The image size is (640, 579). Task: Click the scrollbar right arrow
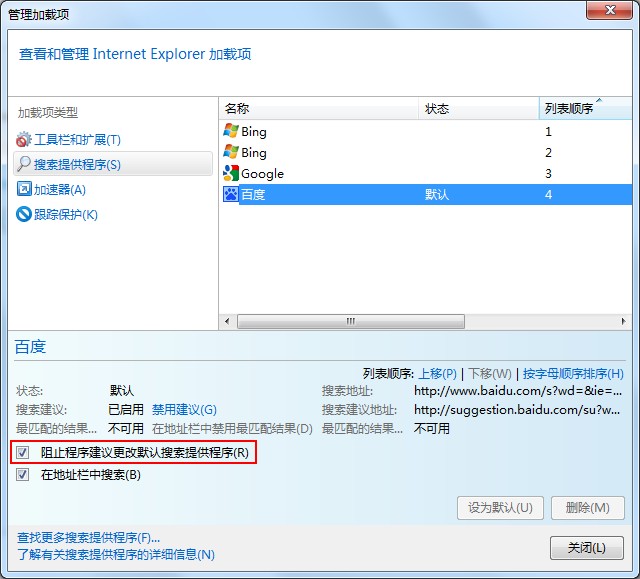623,321
